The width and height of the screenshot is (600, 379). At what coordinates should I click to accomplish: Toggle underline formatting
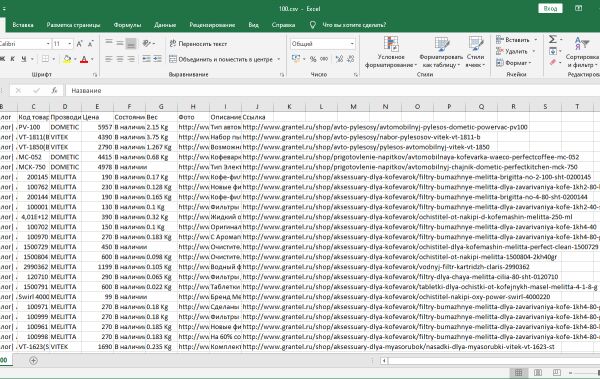coord(24,59)
